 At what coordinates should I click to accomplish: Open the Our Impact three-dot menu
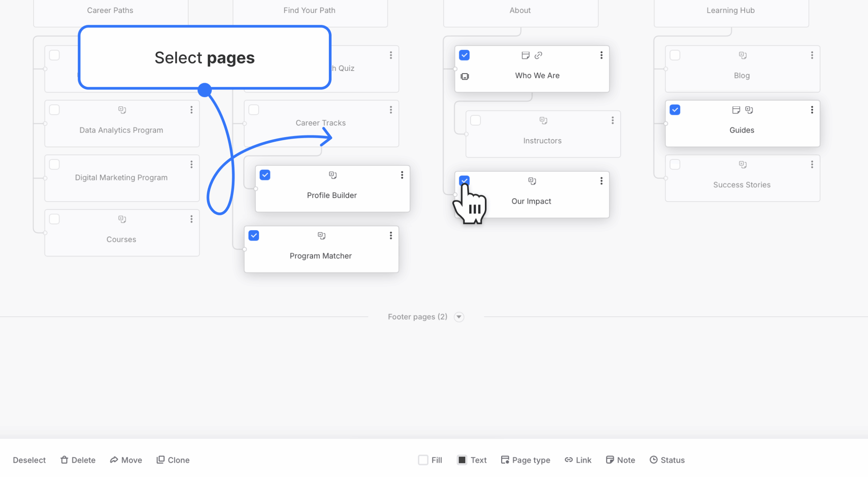tap(601, 181)
